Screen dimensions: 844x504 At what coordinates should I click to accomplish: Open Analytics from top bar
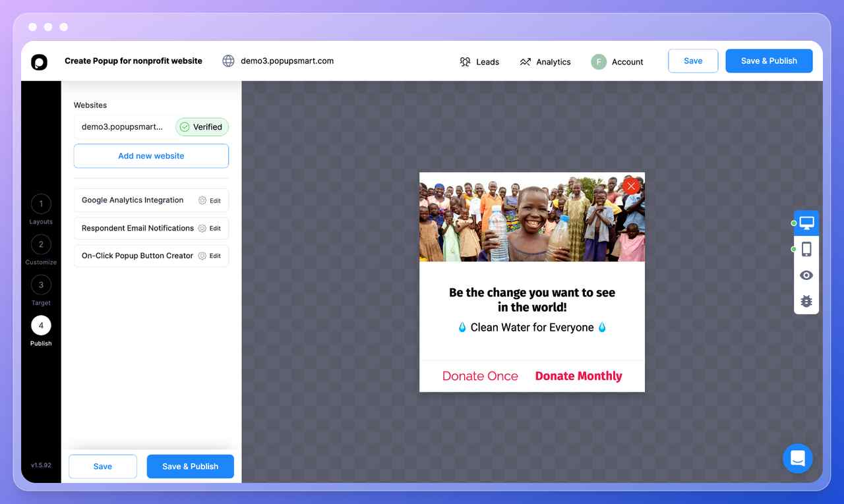coord(545,62)
